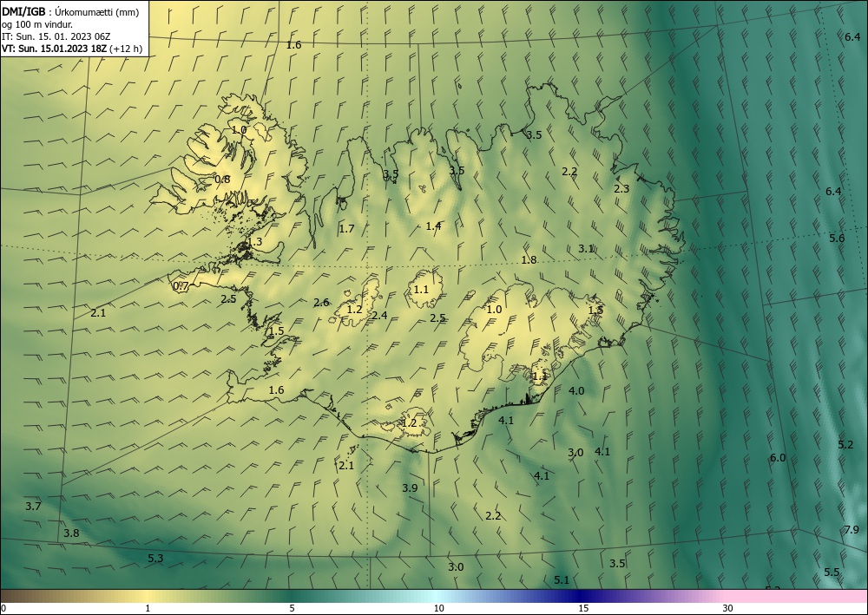This screenshot has width=868, height=615.
Task: Click the 3.7 value near the left edge
Action: [33, 506]
